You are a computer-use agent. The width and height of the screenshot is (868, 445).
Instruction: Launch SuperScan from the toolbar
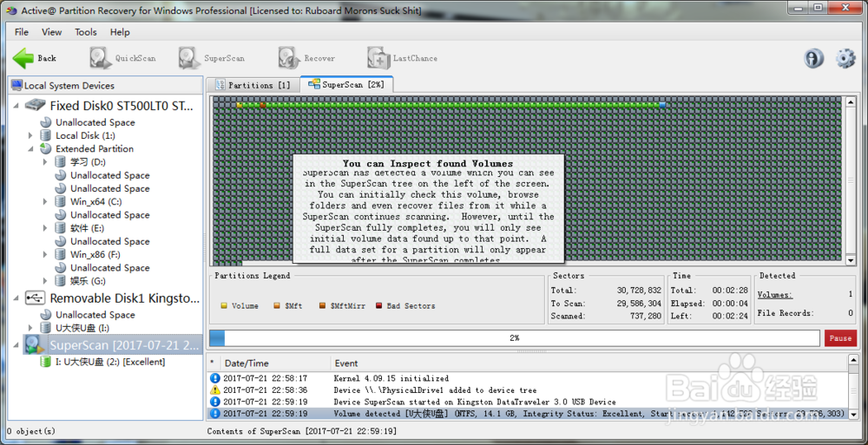211,58
